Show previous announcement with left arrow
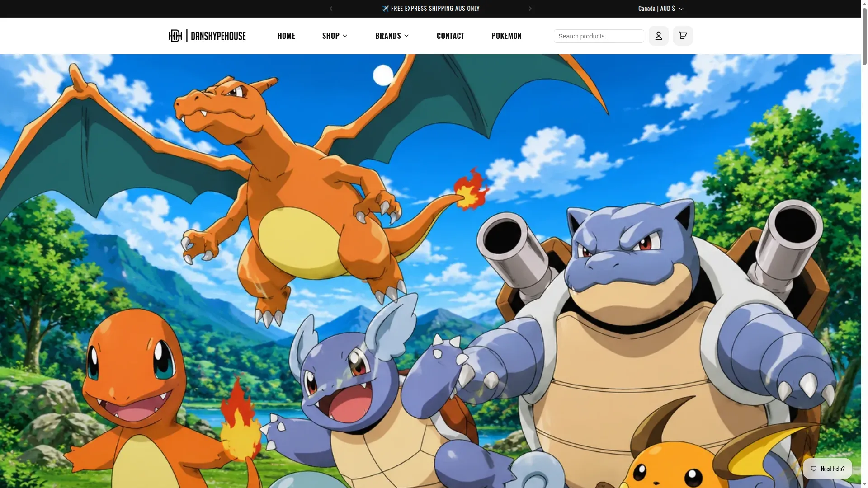Viewport: 868px width, 488px height. pos(331,9)
